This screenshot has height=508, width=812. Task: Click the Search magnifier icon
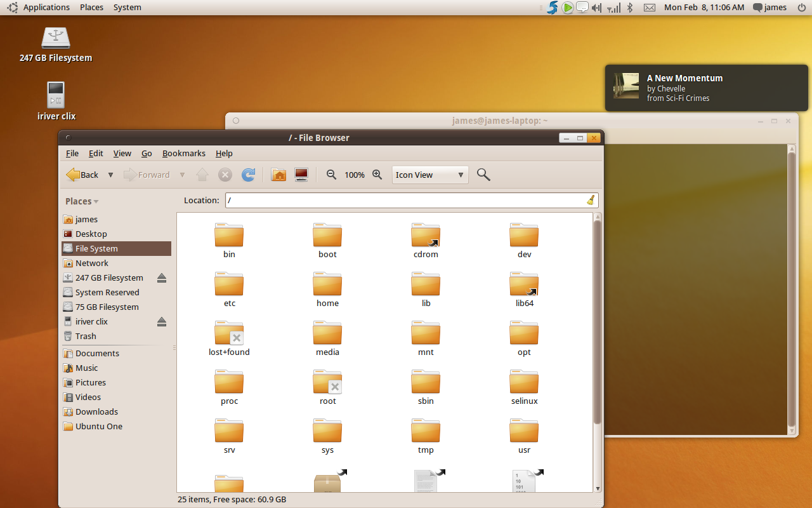pyautogui.click(x=483, y=175)
